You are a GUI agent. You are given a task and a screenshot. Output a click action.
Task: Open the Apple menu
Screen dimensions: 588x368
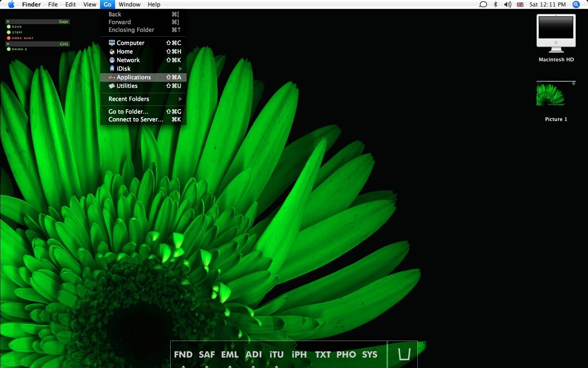click(11, 4)
